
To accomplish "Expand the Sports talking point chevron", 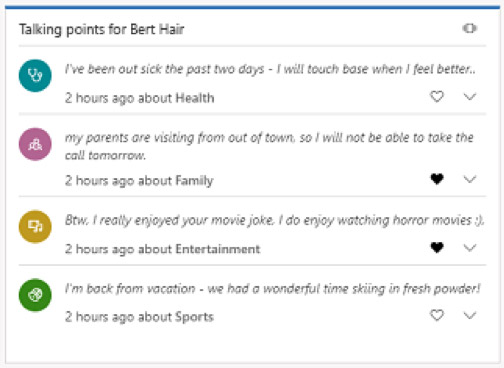I will (470, 315).
